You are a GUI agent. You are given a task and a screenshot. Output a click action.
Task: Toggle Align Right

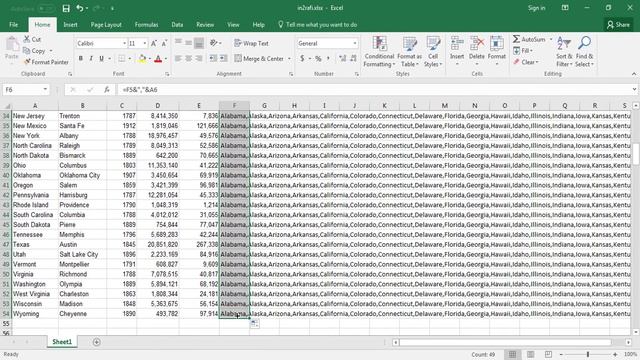199,59
